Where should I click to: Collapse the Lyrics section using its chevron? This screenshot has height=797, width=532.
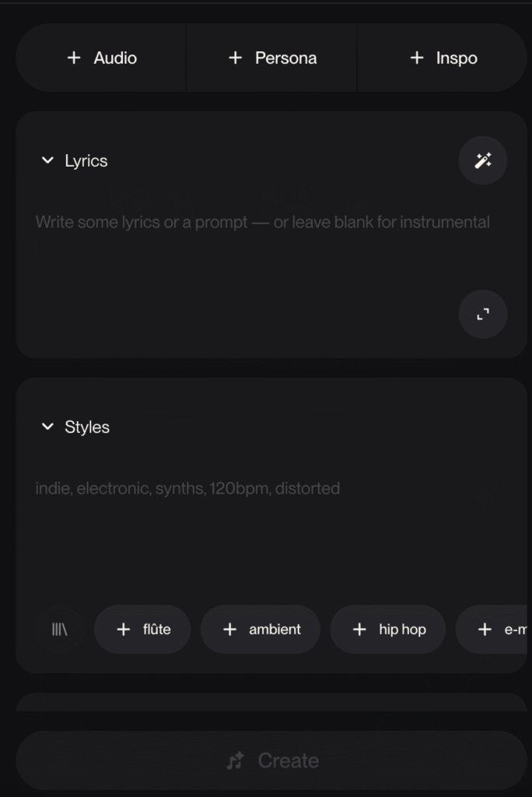[48, 160]
